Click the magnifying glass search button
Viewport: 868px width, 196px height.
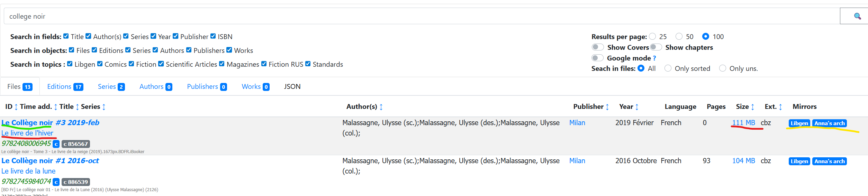click(857, 16)
